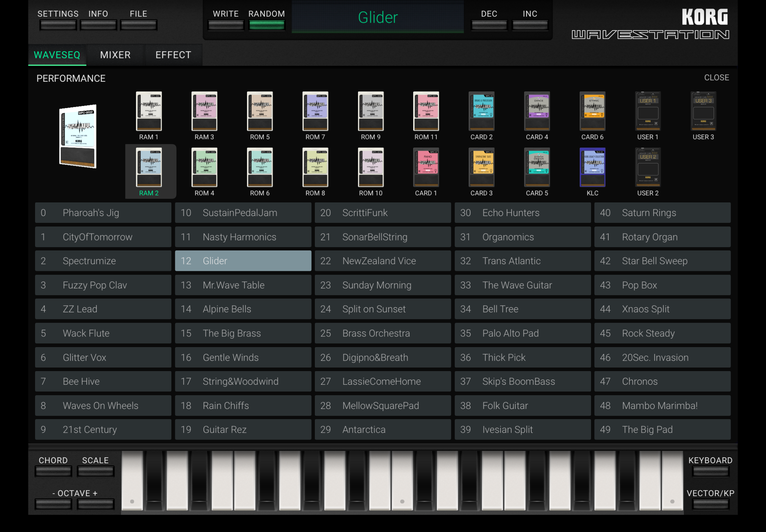
Task: Choose the ROM 6 card
Action: click(x=260, y=167)
